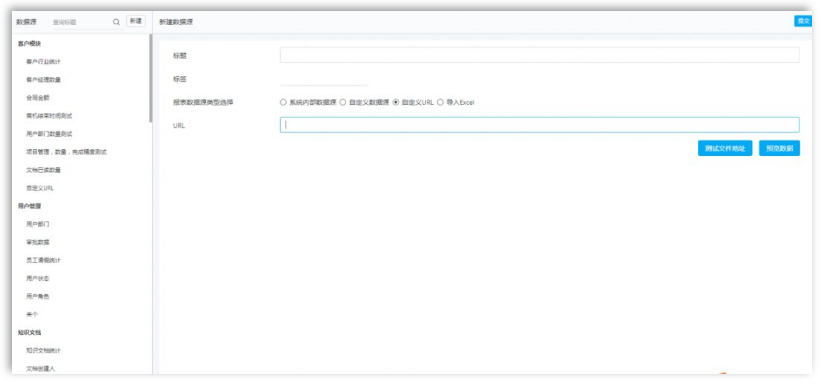Viewport: 821px width, 386px height.
Task: Click the search magnifier icon in the sidebar
Action: click(x=116, y=22)
